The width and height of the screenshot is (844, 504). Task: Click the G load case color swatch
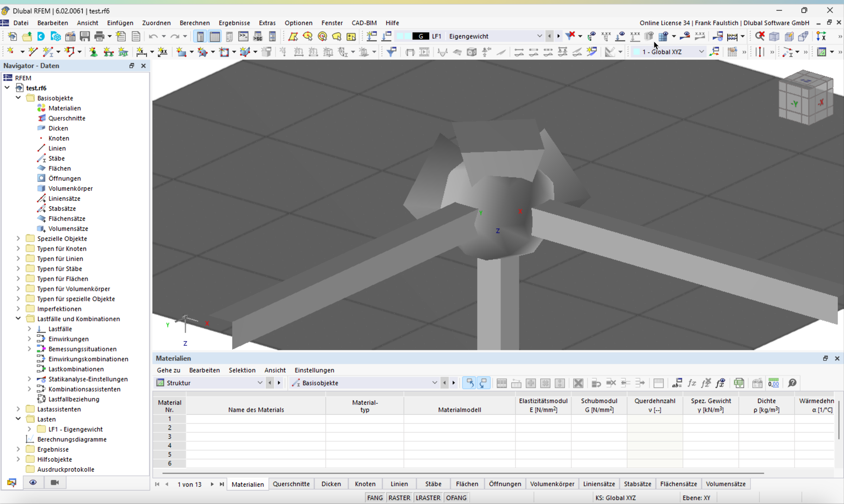421,36
